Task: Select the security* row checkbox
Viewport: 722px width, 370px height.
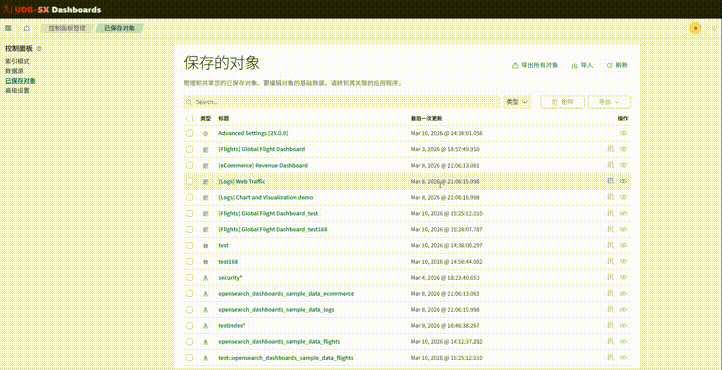Action: coord(189,278)
